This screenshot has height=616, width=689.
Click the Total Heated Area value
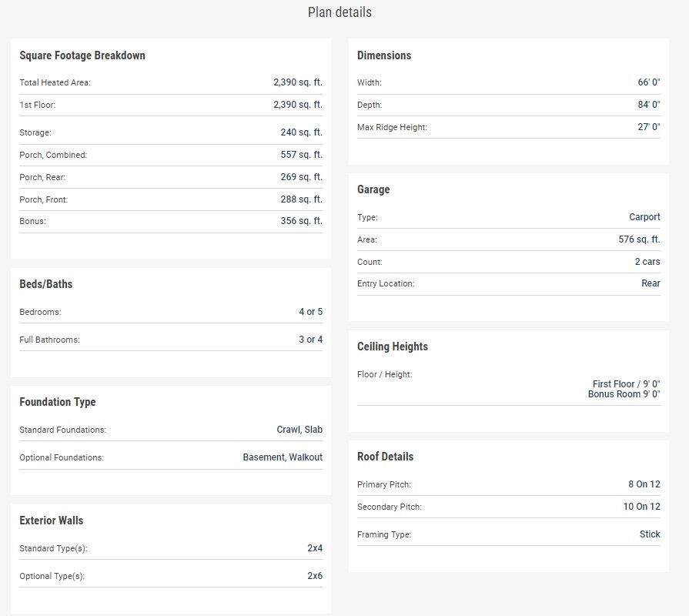click(x=297, y=82)
